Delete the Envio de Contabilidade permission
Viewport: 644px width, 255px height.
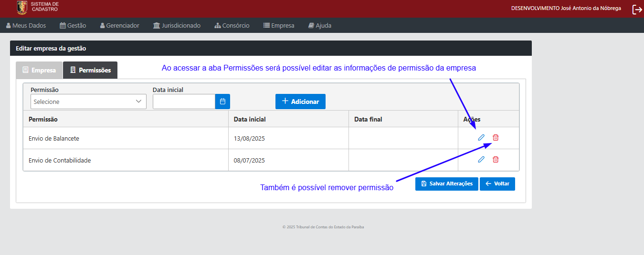[496, 159]
